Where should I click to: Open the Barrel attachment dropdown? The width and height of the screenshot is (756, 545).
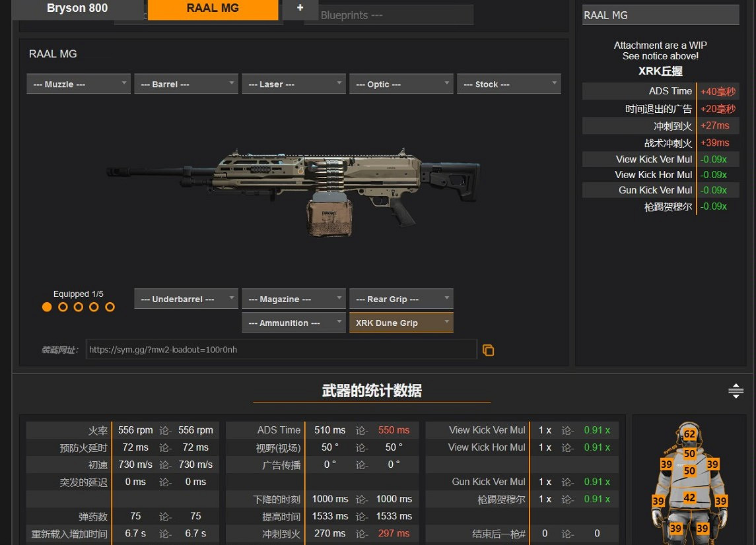(186, 84)
